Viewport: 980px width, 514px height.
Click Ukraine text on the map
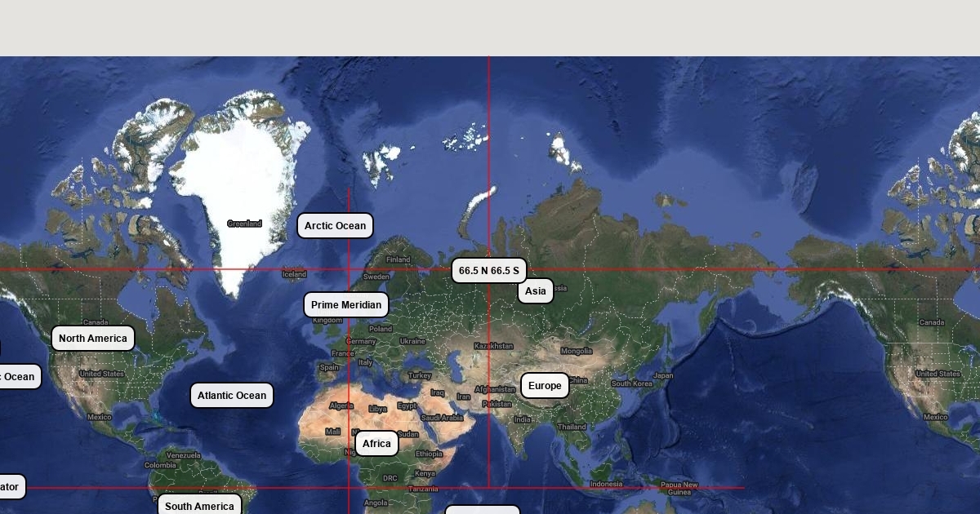click(412, 341)
